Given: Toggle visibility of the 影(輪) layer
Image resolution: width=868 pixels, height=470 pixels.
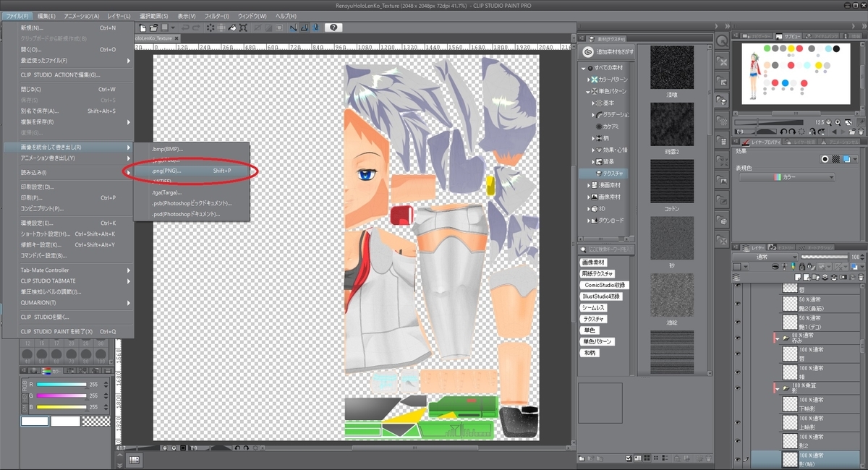Looking at the screenshot, I should pos(738,459).
